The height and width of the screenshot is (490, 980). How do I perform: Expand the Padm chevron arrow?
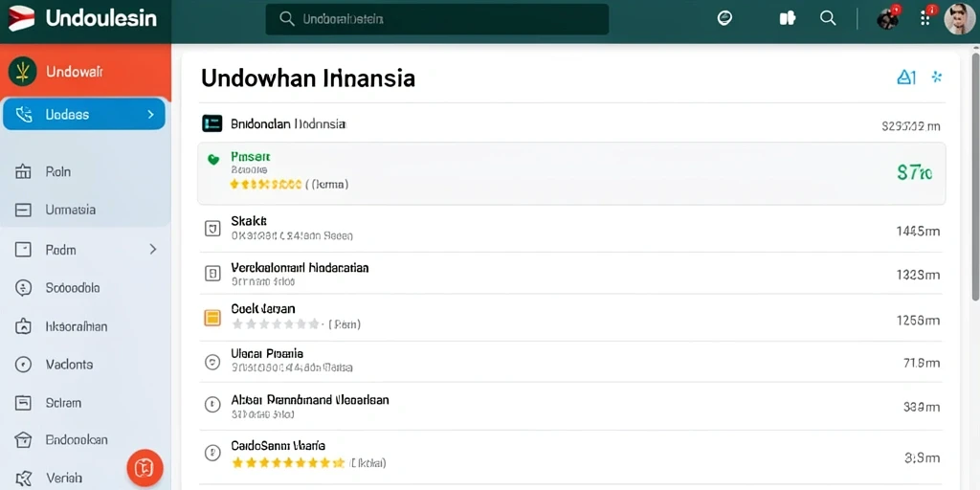coord(153,250)
